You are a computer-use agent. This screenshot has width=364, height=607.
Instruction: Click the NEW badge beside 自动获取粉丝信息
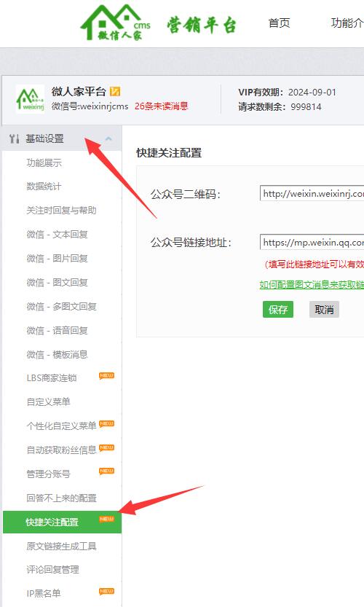point(106,447)
